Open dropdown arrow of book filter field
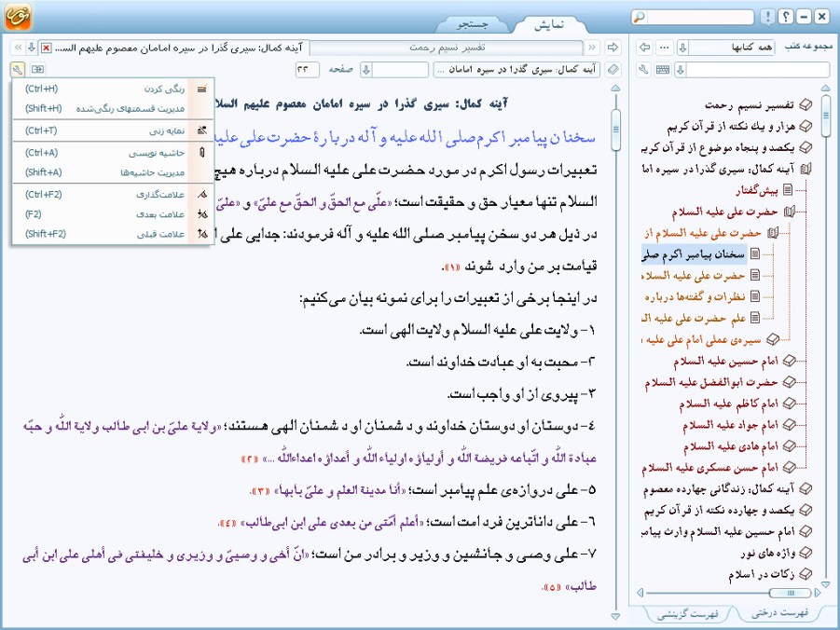The height and width of the screenshot is (630, 840). pos(681,70)
